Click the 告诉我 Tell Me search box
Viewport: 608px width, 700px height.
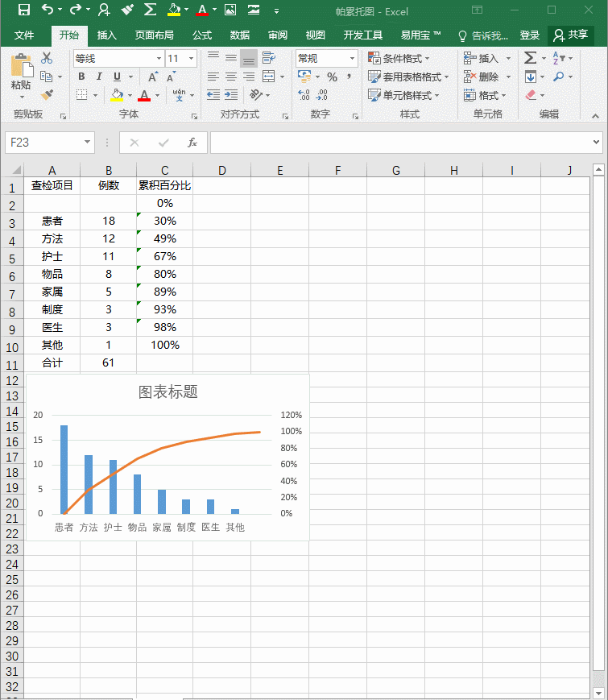[483, 35]
